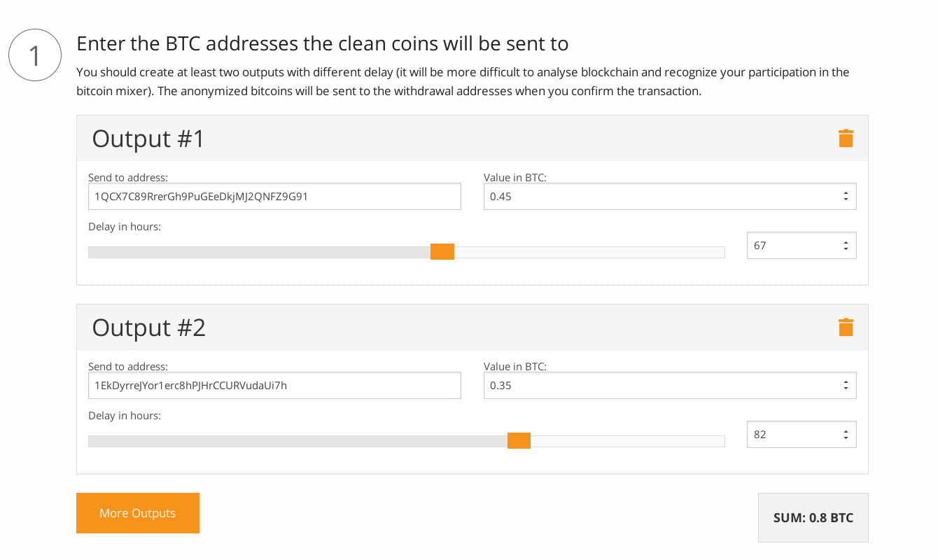This screenshot has width=938, height=560.
Task: Increase Output #2 delay hours with the stepper
Action: 847,430
